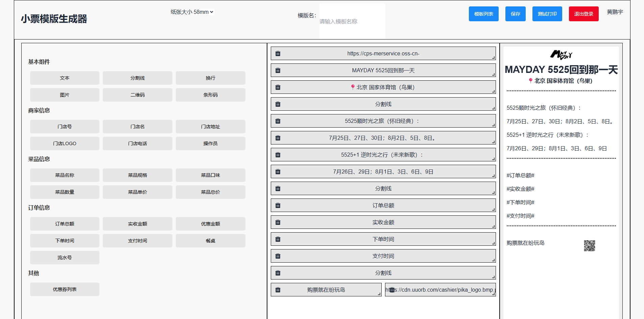The height and width of the screenshot is (319, 644).
Task: Delete the first 分割线 row above 5525顺时光之旅
Action: tap(278, 104)
